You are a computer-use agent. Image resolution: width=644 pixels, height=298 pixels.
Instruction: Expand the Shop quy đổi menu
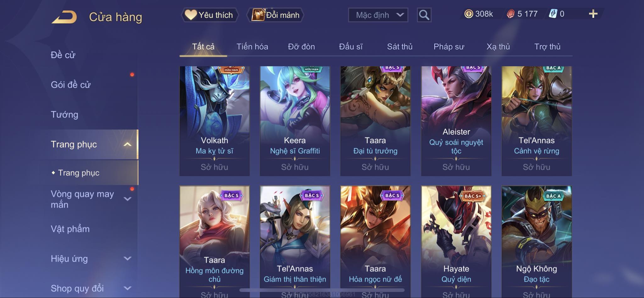point(127,288)
